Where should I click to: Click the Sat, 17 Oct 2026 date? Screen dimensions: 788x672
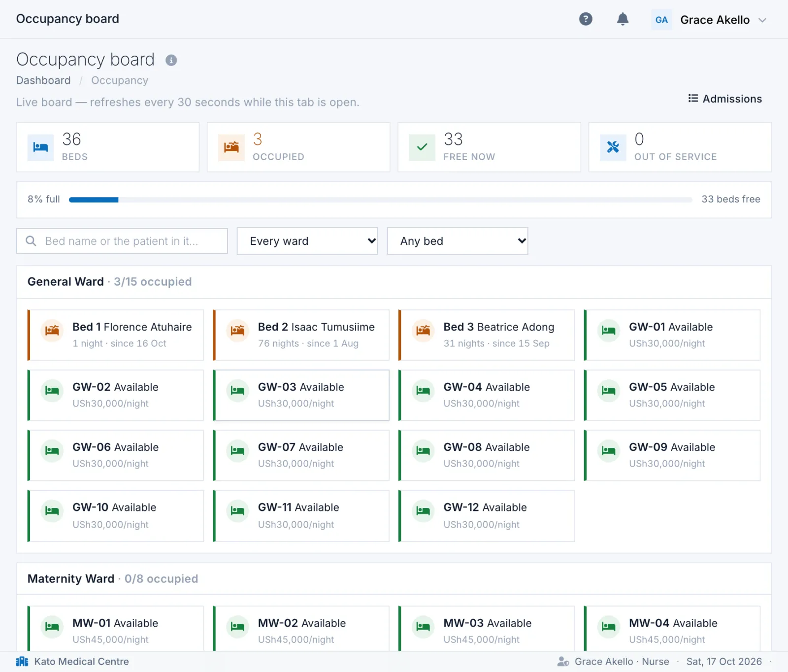click(x=724, y=662)
